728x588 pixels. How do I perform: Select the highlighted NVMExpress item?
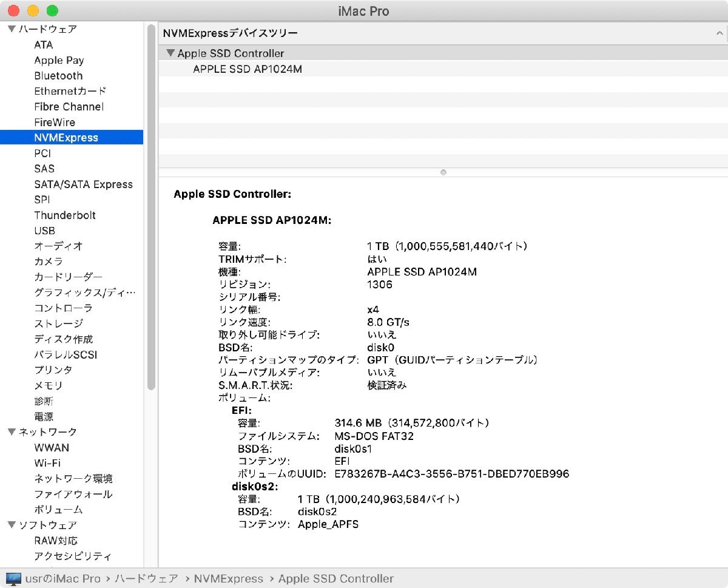coord(72,138)
